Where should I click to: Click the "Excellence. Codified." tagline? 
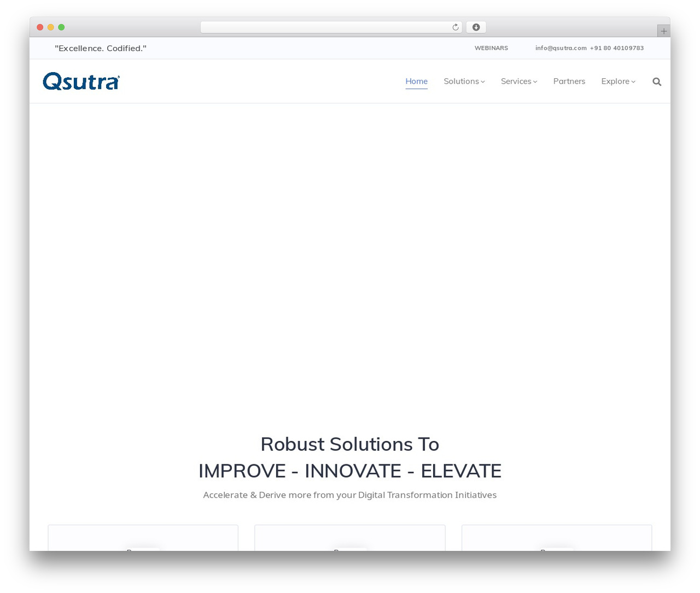(101, 48)
